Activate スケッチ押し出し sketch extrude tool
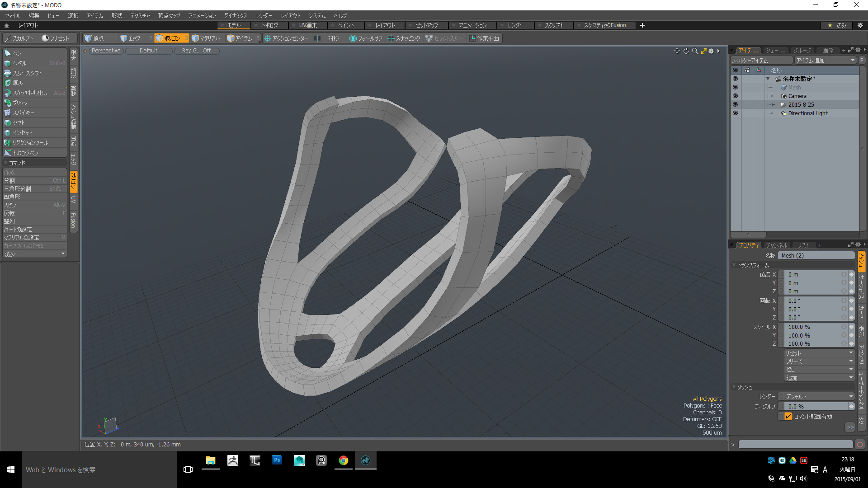This screenshot has height=488, width=868. (x=35, y=93)
